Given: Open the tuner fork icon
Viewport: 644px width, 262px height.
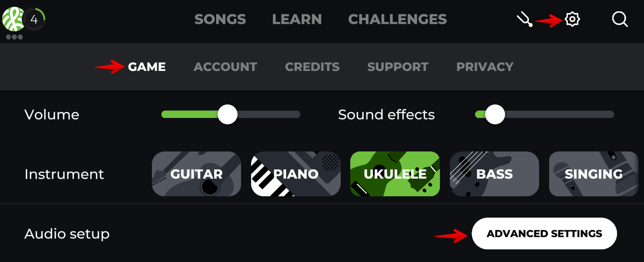Looking at the screenshot, I should 524,20.
